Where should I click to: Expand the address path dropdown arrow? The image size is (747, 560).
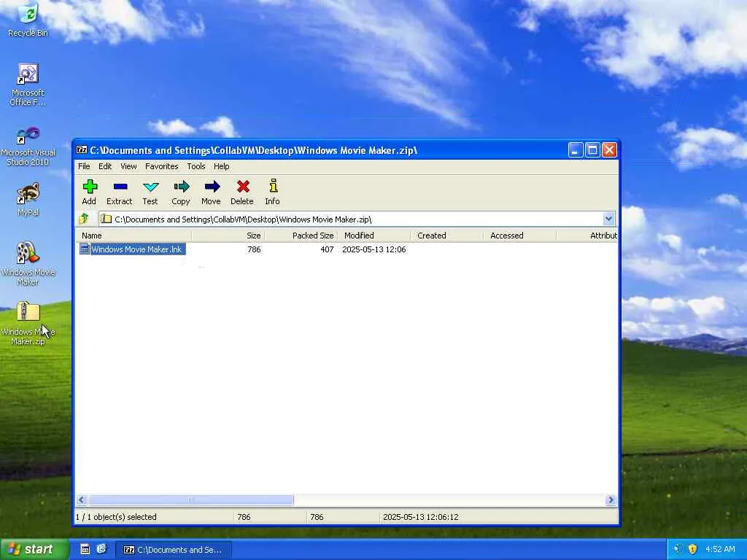(608, 219)
